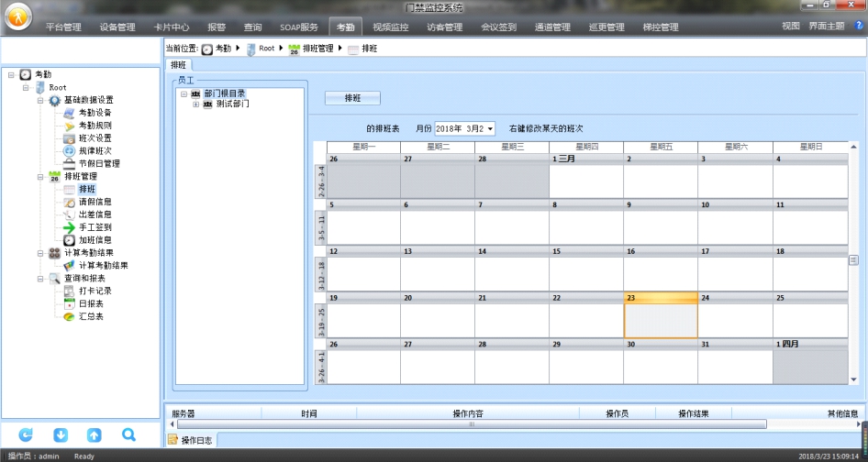Open the SOAP服务 menu

[x=299, y=27]
